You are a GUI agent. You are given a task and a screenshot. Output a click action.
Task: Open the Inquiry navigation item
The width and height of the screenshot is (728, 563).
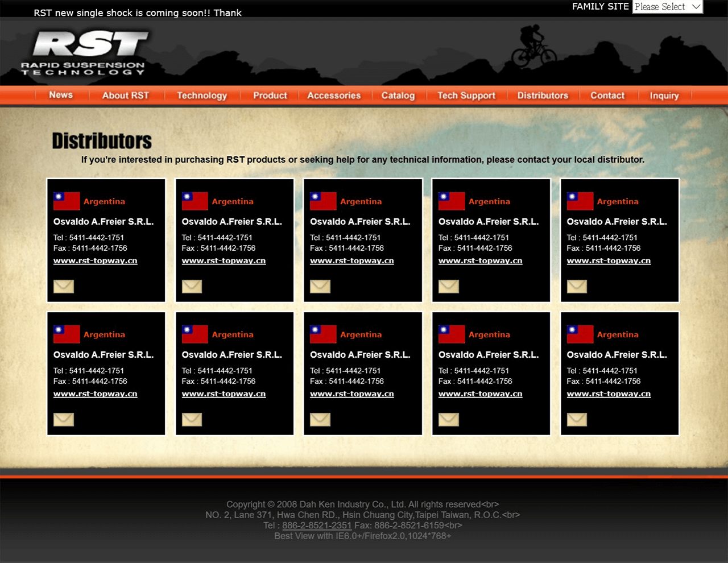664,96
